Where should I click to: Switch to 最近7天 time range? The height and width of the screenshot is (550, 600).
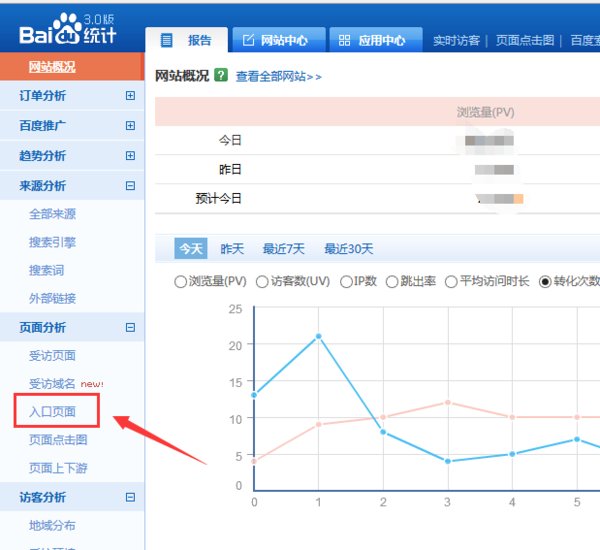click(284, 249)
